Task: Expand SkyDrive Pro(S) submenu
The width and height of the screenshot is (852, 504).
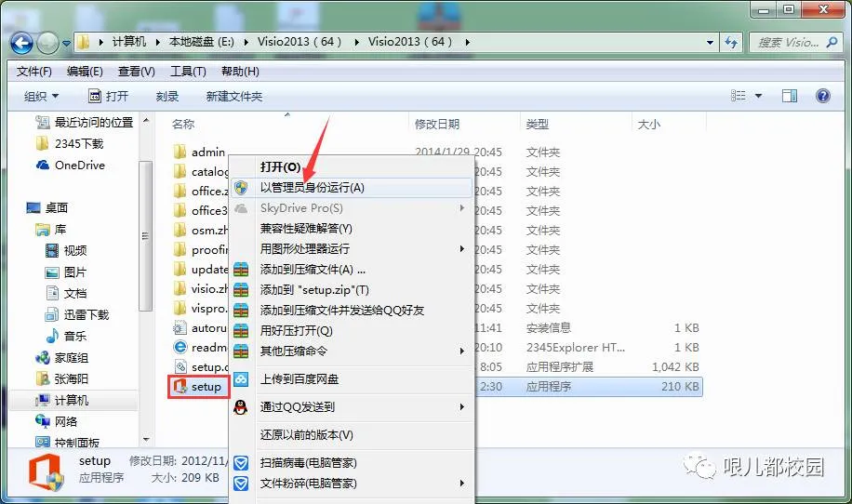Action: (x=352, y=208)
